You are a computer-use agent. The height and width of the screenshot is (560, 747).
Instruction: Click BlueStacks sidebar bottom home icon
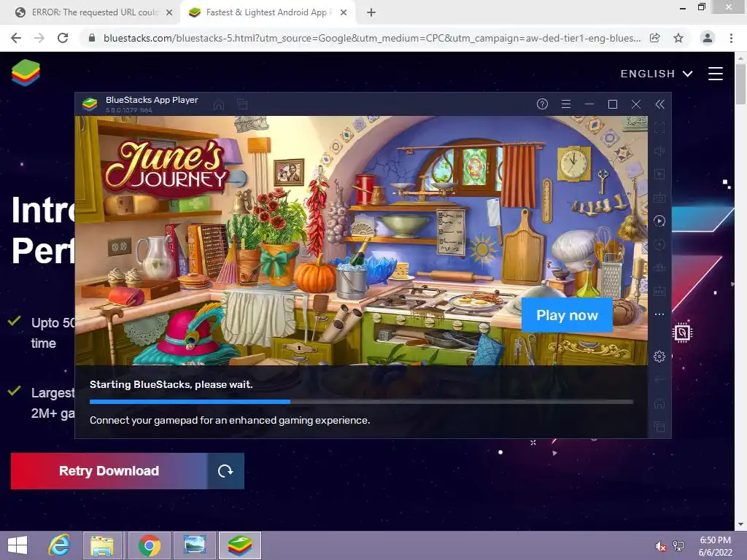coord(659,404)
